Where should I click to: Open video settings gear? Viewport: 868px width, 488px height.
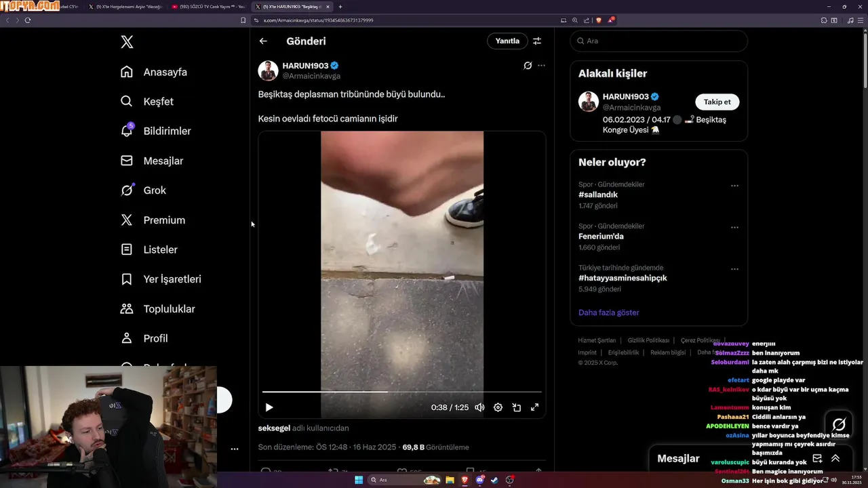[x=498, y=407]
